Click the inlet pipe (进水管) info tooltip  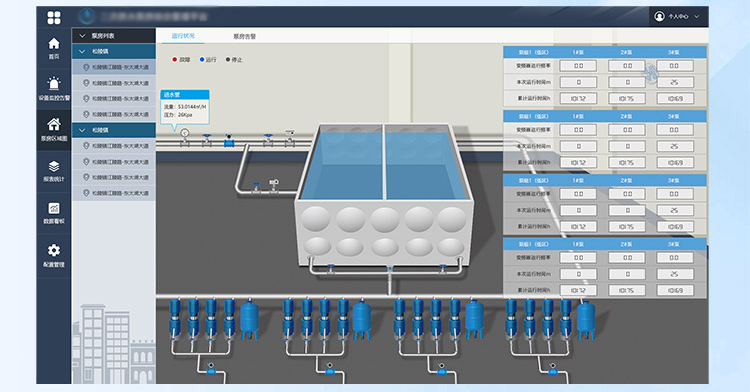point(185,107)
